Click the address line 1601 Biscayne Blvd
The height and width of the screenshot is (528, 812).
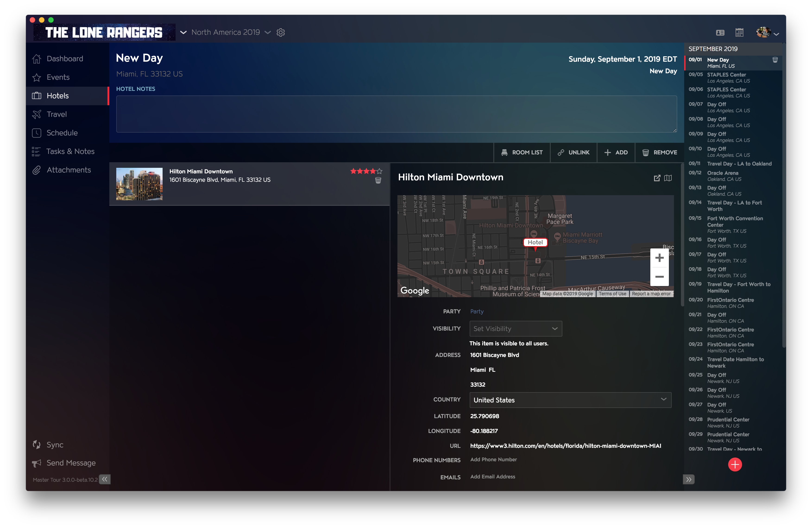494,355
